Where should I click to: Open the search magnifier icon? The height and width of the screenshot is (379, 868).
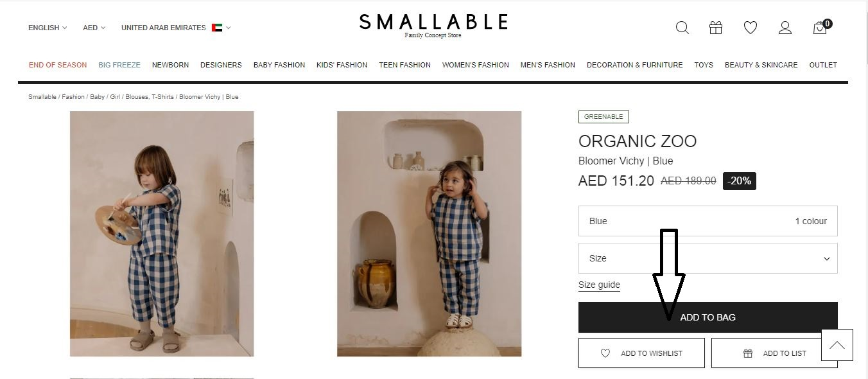pyautogui.click(x=682, y=28)
